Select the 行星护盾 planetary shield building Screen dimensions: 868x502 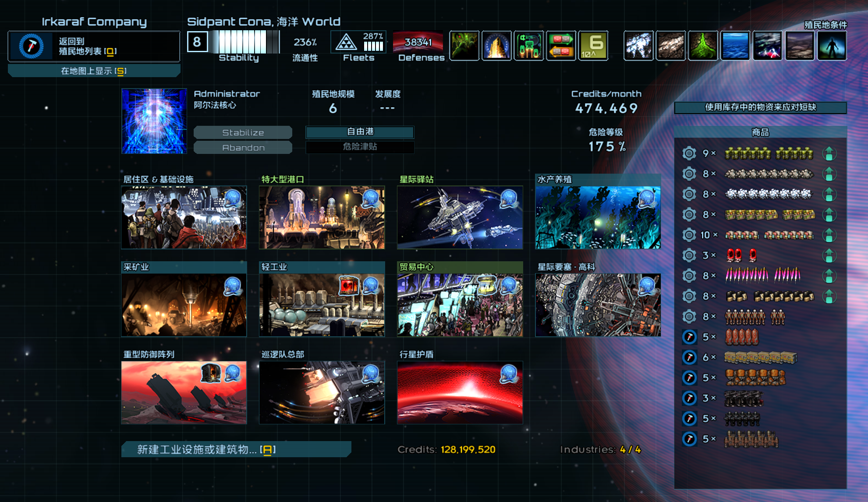pyautogui.click(x=460, y=392)
